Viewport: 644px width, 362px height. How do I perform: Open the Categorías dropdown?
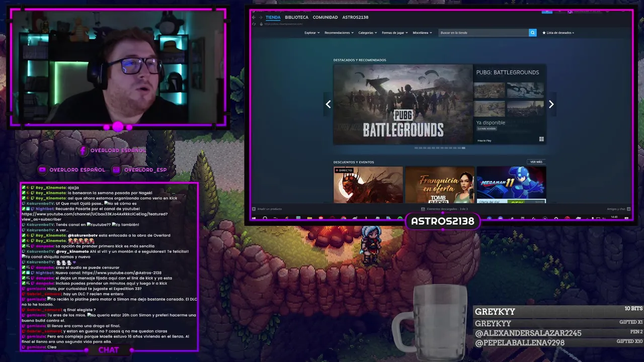point(367,33)
